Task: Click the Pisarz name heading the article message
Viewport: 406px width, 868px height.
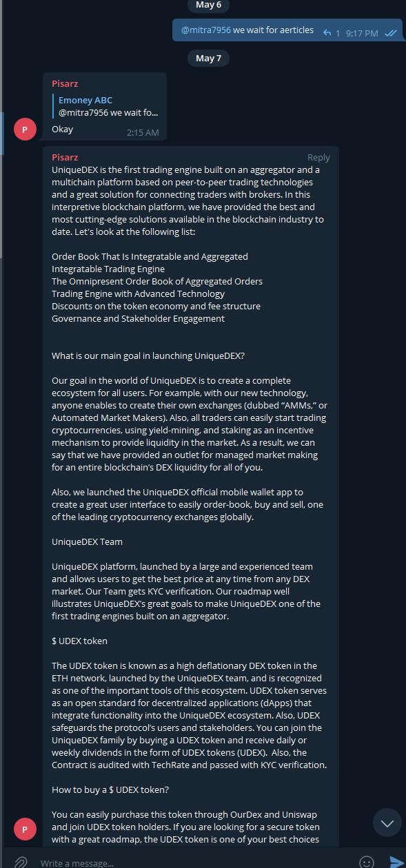Action: [x=65, y=158]
